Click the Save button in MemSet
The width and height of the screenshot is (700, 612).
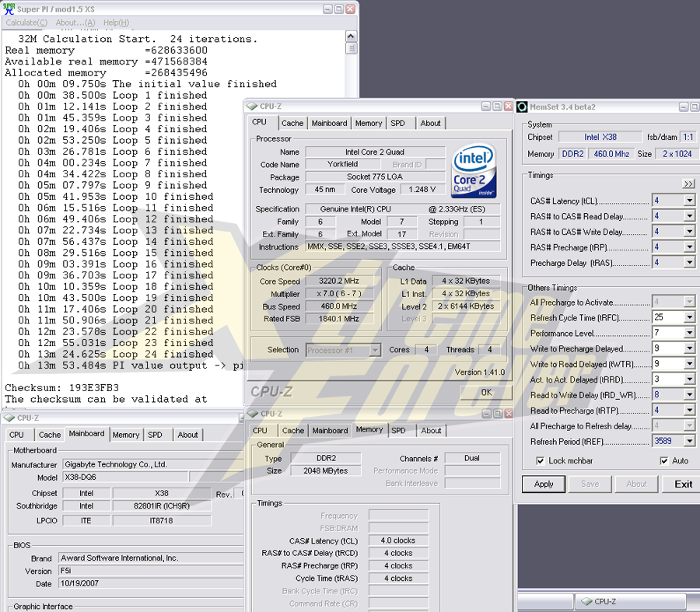coord(590,484)
